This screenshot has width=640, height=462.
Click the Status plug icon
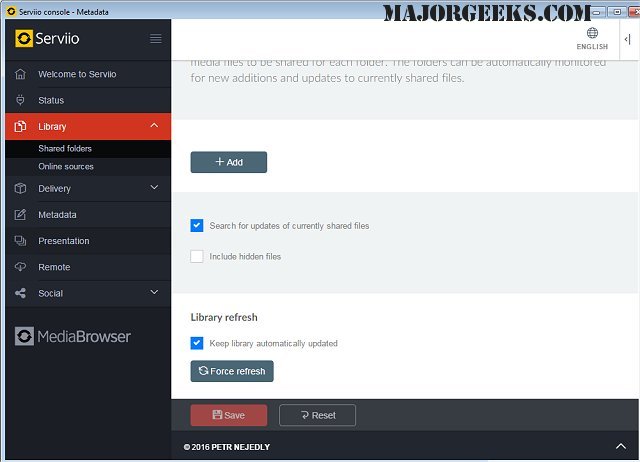[20, 100]
